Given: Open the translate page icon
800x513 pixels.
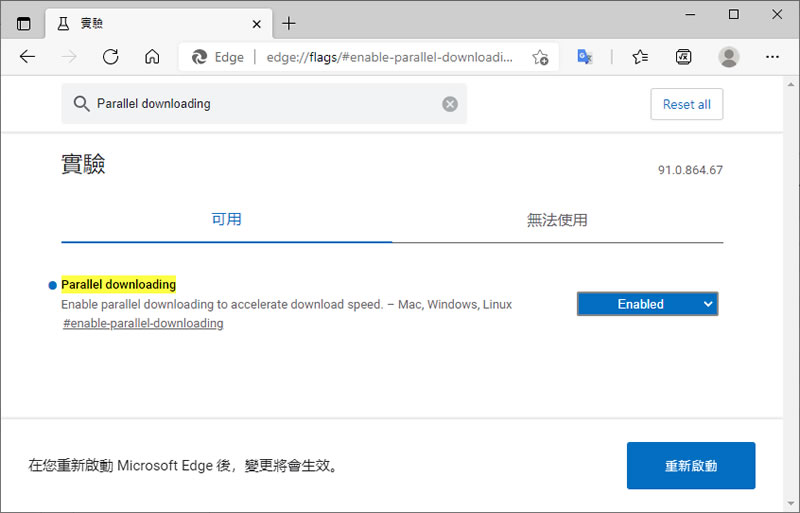Looking at the screenshot, I should click(x=585, y=57).
